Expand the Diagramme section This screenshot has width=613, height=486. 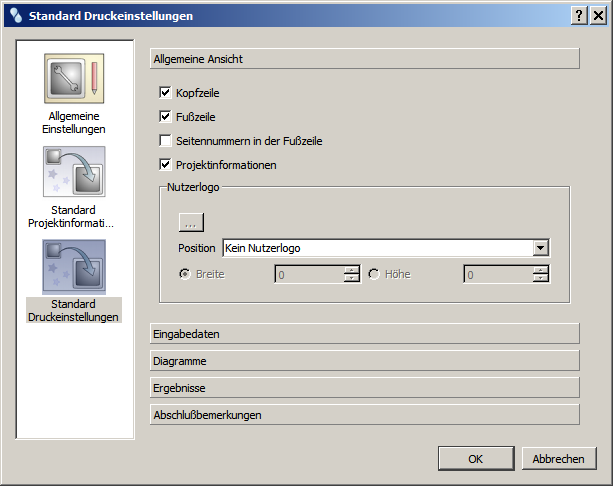click(364, 361)
